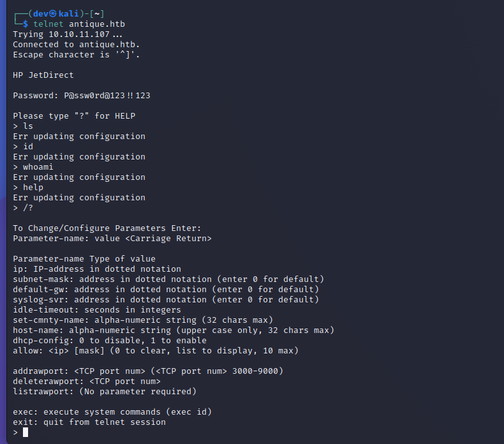The image size is (504, 444).
Task: Click the 'deleterawport' parameter line
Action: click(x=87, y=381)
